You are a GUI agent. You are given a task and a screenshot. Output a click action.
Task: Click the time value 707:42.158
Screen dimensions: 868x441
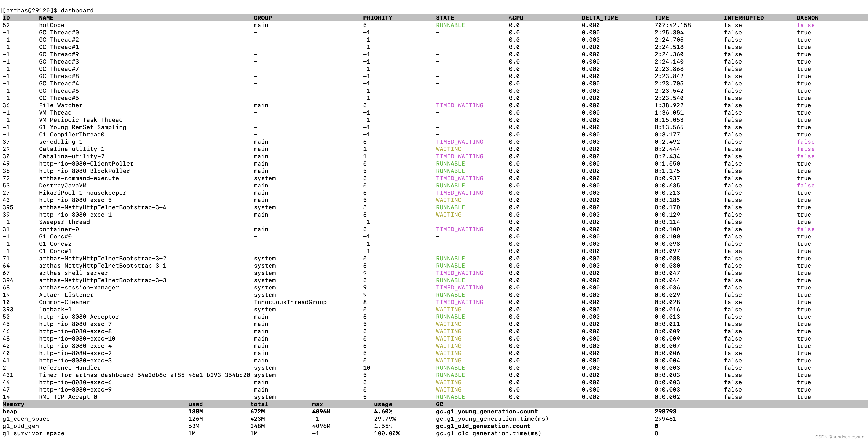pos(673,25)
